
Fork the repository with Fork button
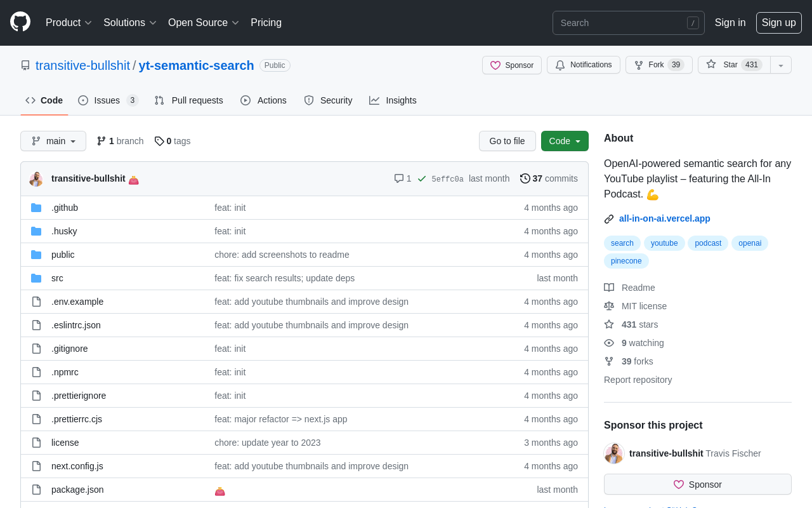pyautogui.click(x=659, y=65)
